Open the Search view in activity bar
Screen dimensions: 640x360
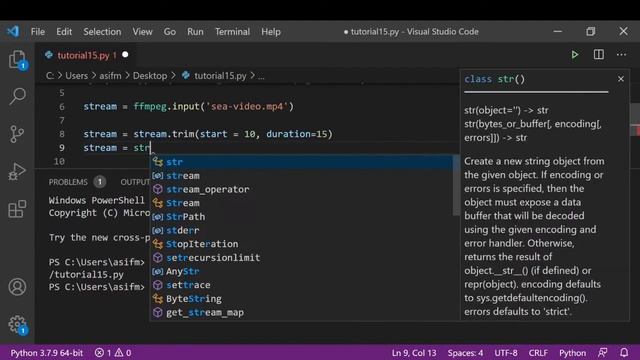click(x=17, y=97)
